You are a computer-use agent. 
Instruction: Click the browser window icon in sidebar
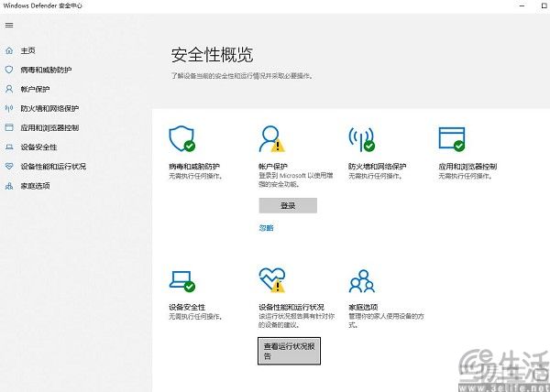coord(9,127)
